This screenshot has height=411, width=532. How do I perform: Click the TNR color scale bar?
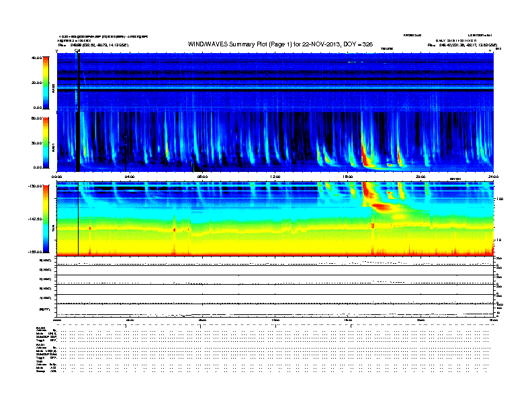click(x=46, y=219)
